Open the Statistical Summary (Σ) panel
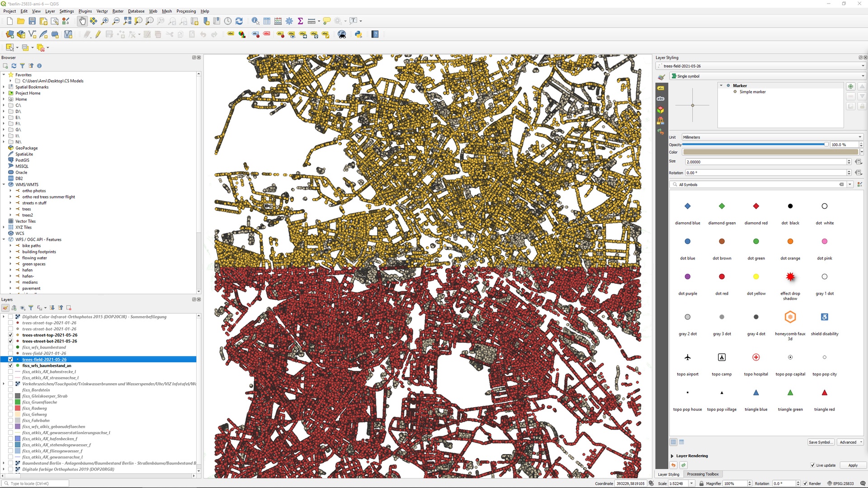 click(x=300, y=21)
